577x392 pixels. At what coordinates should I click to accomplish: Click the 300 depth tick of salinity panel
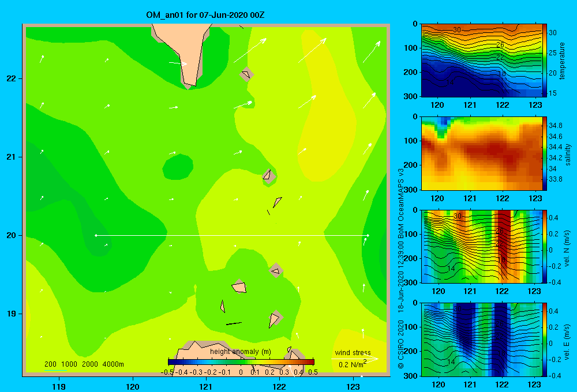coord(410,190)
